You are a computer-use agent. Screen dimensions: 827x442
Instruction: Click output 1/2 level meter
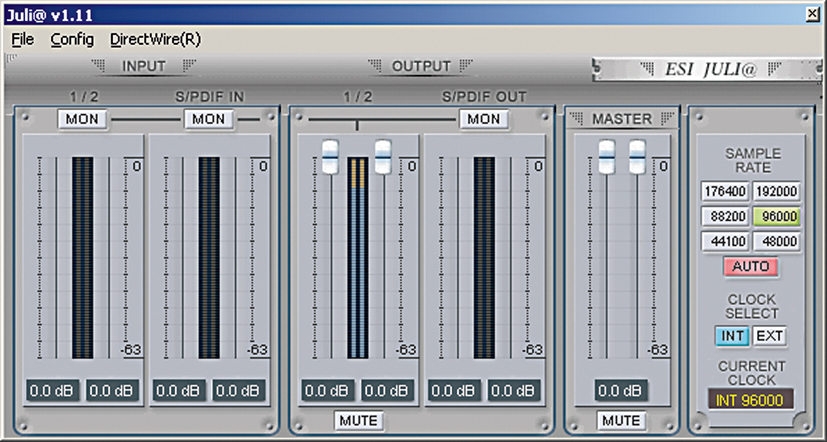[358, 258]
